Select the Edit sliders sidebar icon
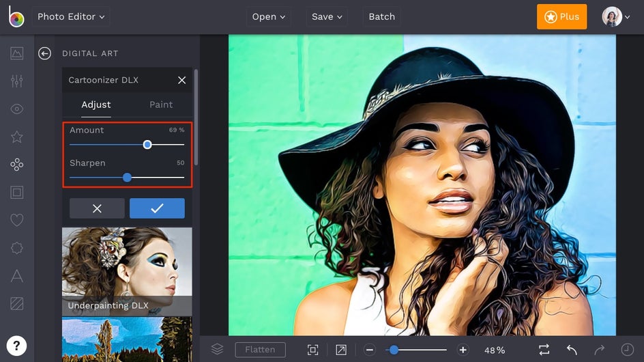Image resolution: width=644 pixels, height=362 pixels. 17,81
